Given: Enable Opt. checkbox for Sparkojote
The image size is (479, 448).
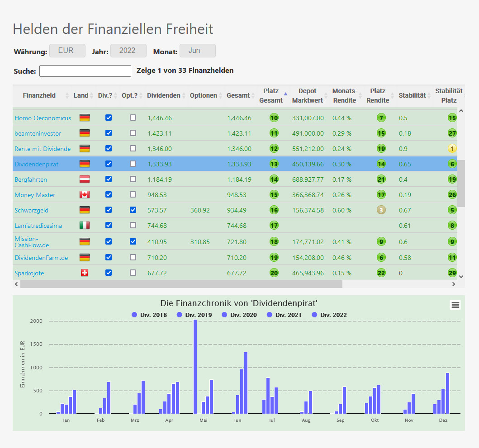Looking at the screenshot, I should [x=133, y=273].
